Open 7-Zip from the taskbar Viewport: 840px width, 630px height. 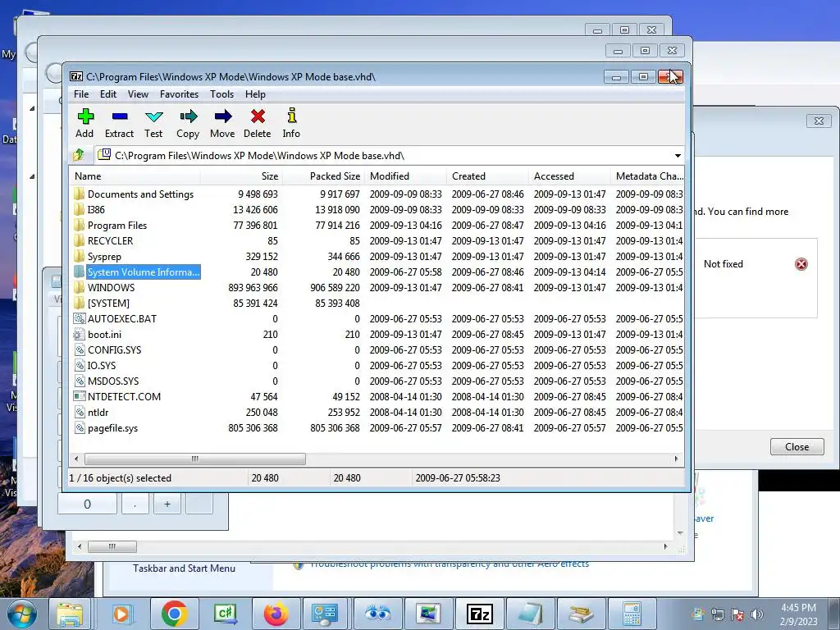[x=479, y=614]
